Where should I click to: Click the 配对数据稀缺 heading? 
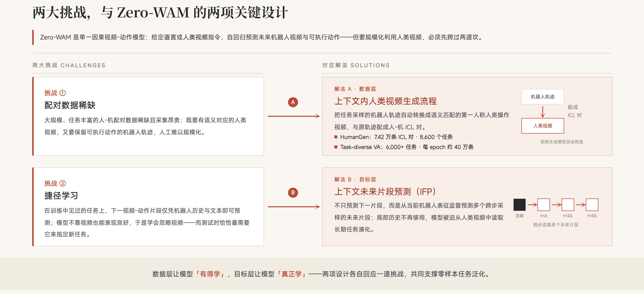(x=70, y=105)
